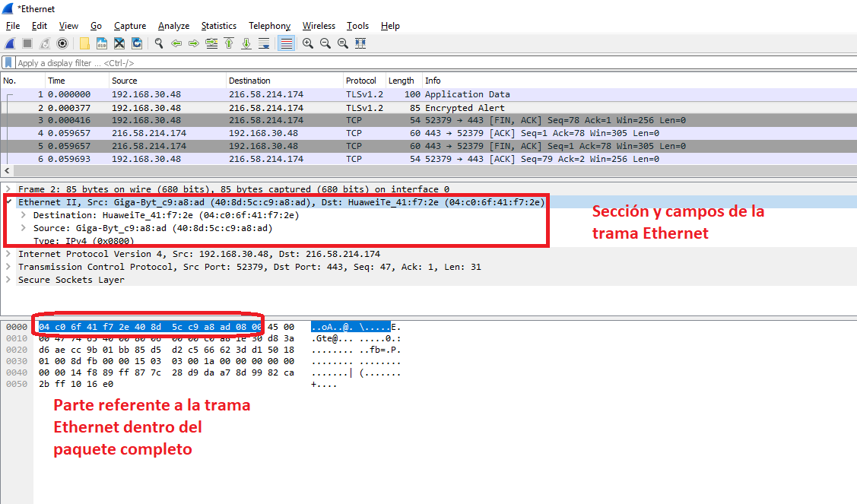Viewport: 857px width, 504px height.
Task: Click the open capture file folder icon
Action: (84, 43)
